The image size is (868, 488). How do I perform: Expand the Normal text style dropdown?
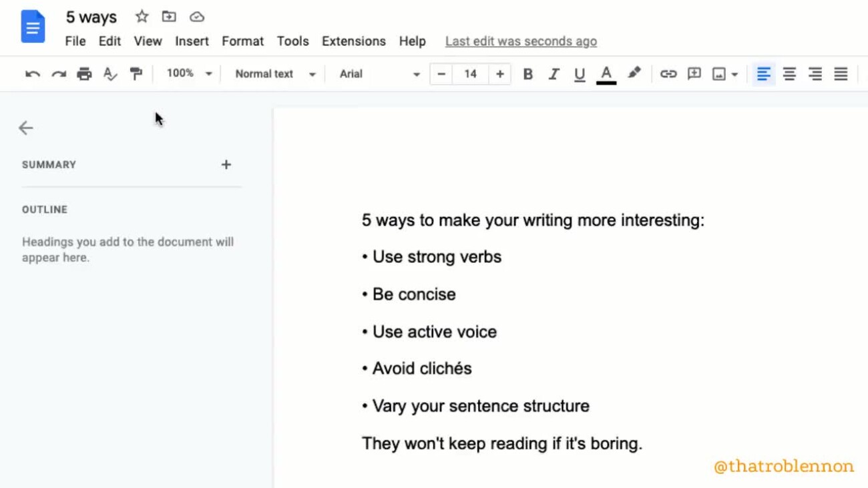click(x=274, y=74)
